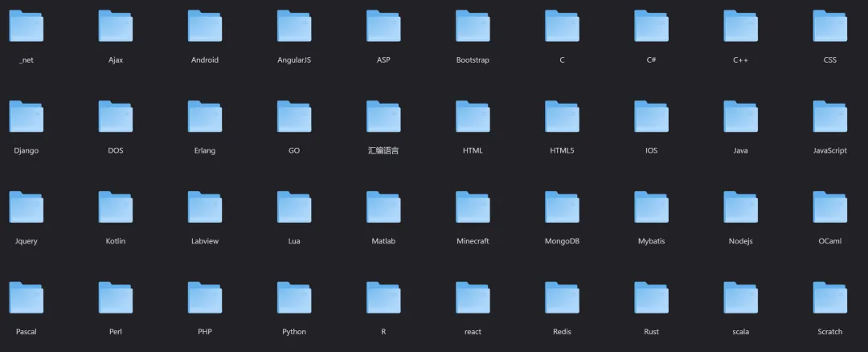The height and width of the screenshot is (352, 868).
Task: Click the HTML5 folder icon
Action: coord(562,117)
